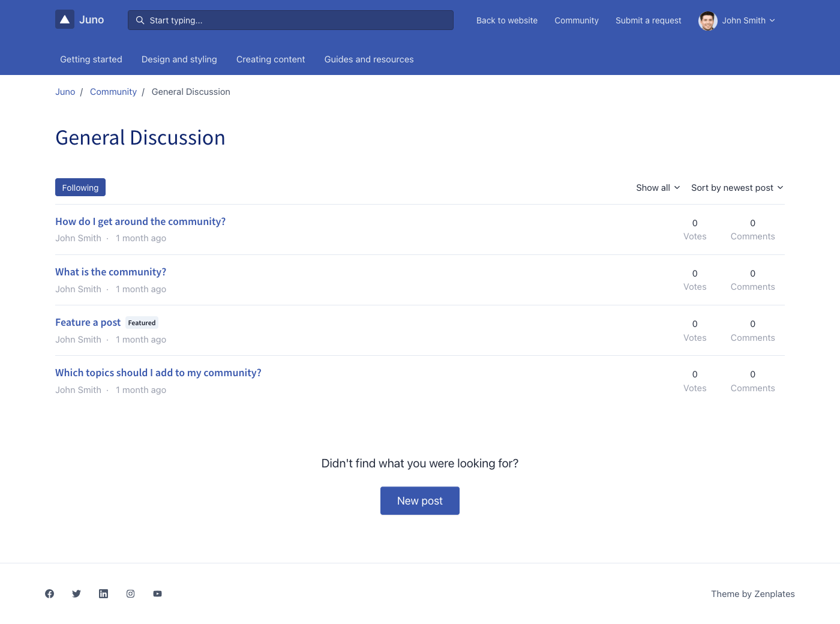Open the Getting started menu item

pyautogui.click(x=91, y=59)
